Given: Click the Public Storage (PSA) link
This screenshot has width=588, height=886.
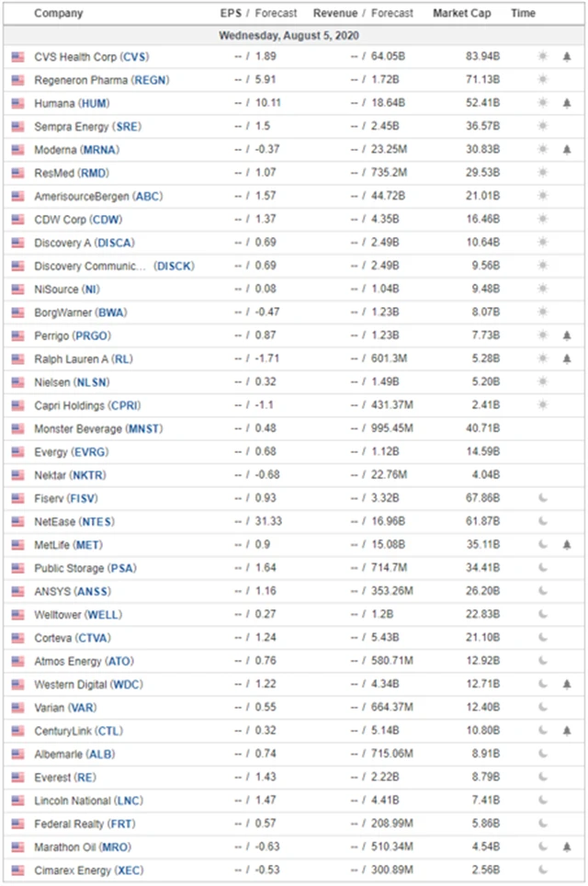Looking at the screenshot, I should 85,568.
